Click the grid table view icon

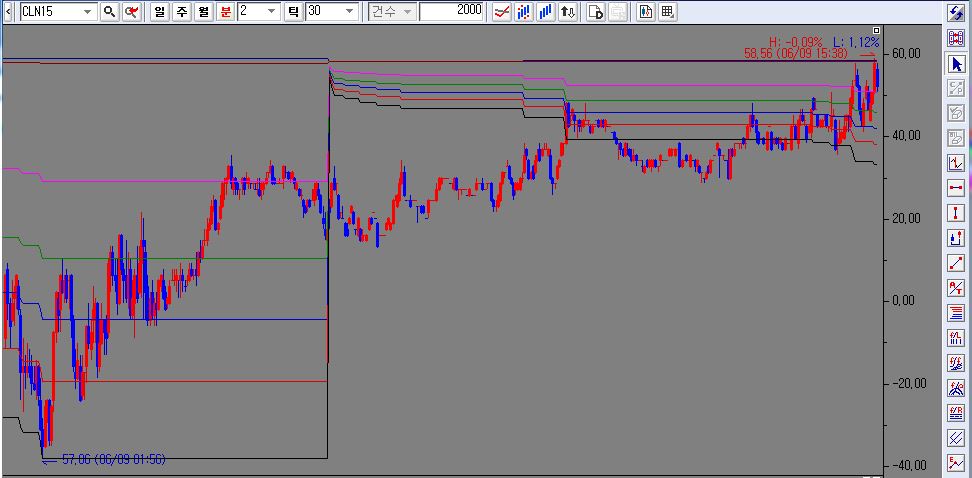coord(667,12)
